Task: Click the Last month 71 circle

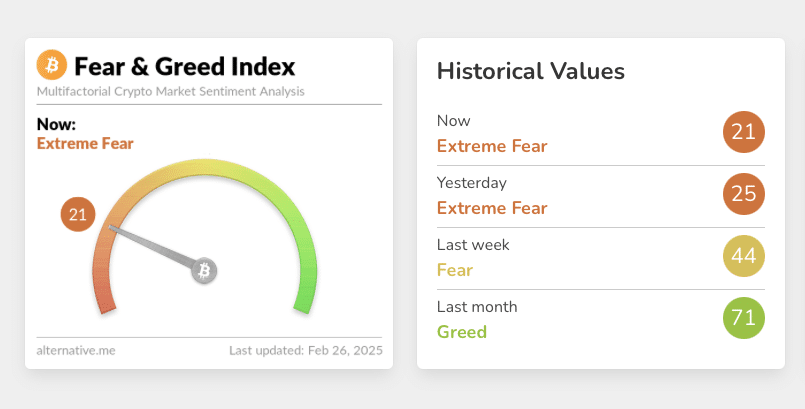Action: [743, 319]
